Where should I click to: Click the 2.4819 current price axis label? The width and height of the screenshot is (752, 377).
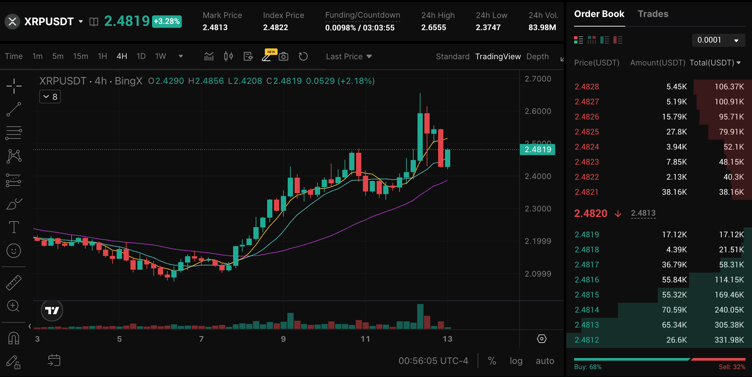coord(538,150)
